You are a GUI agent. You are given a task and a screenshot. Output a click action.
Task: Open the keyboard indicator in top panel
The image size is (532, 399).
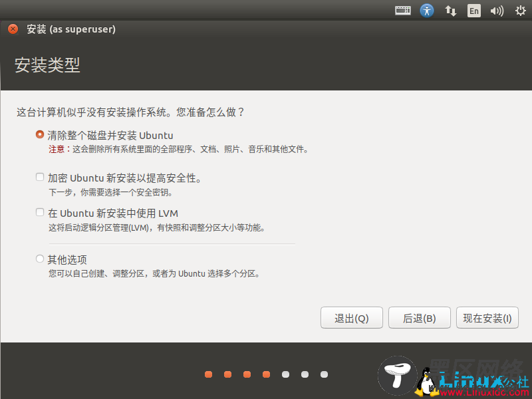click(x=403, y=11)
